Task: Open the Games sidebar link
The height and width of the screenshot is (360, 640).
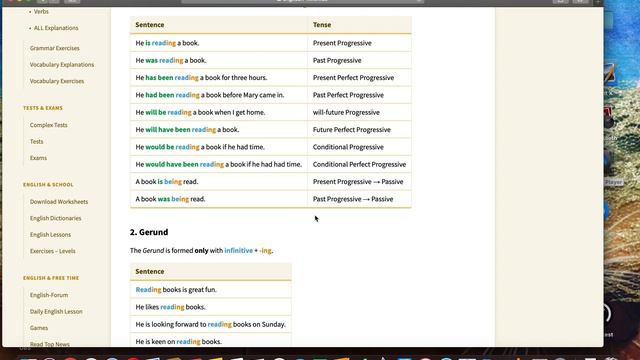Action: pos(39,328)
